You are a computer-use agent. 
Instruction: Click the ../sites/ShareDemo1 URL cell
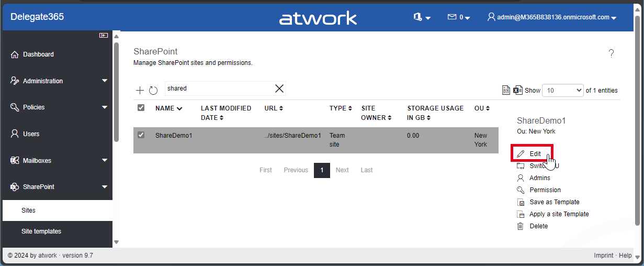[293, 136]
